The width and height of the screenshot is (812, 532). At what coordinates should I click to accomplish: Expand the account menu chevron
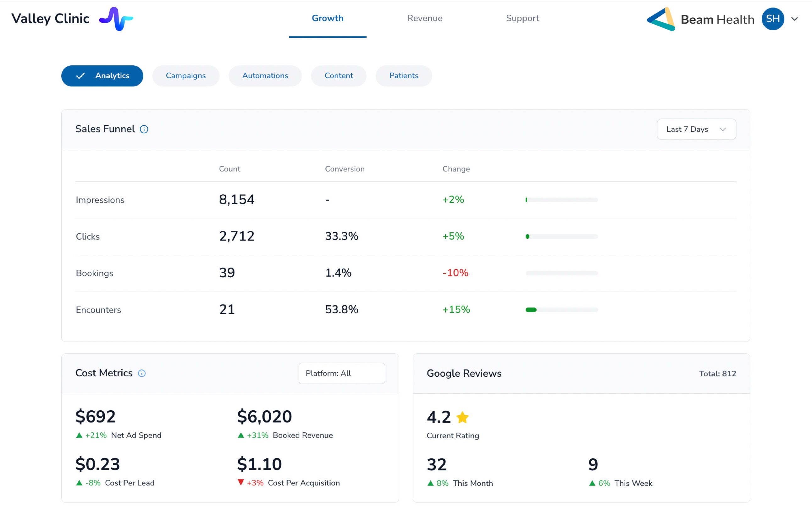(x=795, y=19)
